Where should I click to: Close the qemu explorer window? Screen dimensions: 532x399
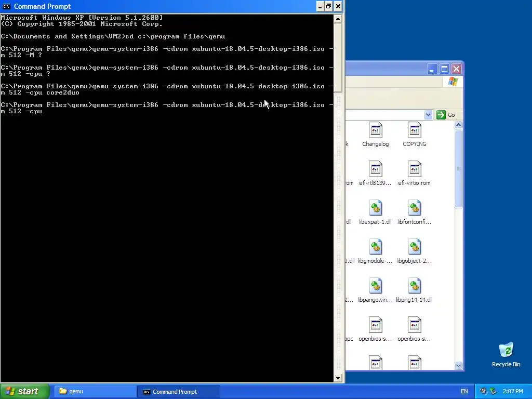(457, 69)
